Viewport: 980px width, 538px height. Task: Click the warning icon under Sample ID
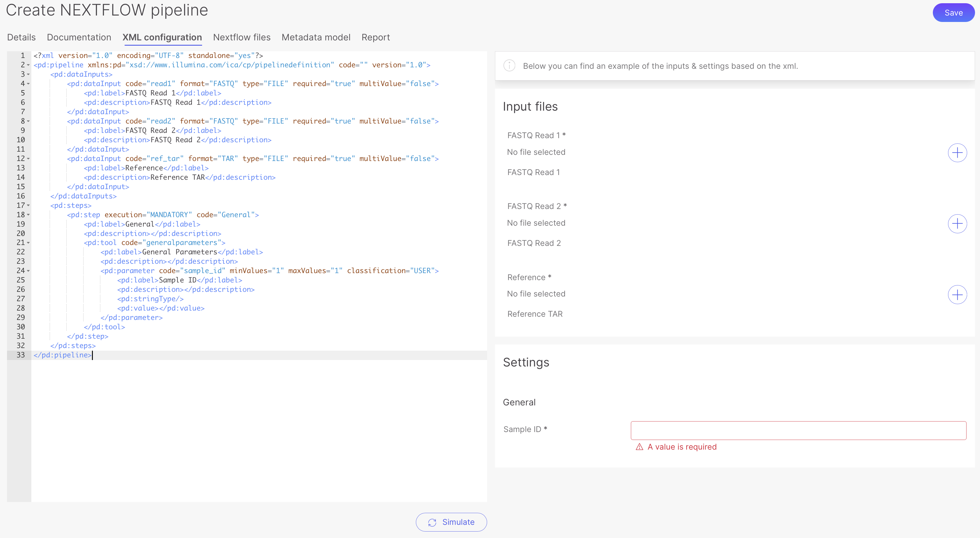tap(639, 447)
